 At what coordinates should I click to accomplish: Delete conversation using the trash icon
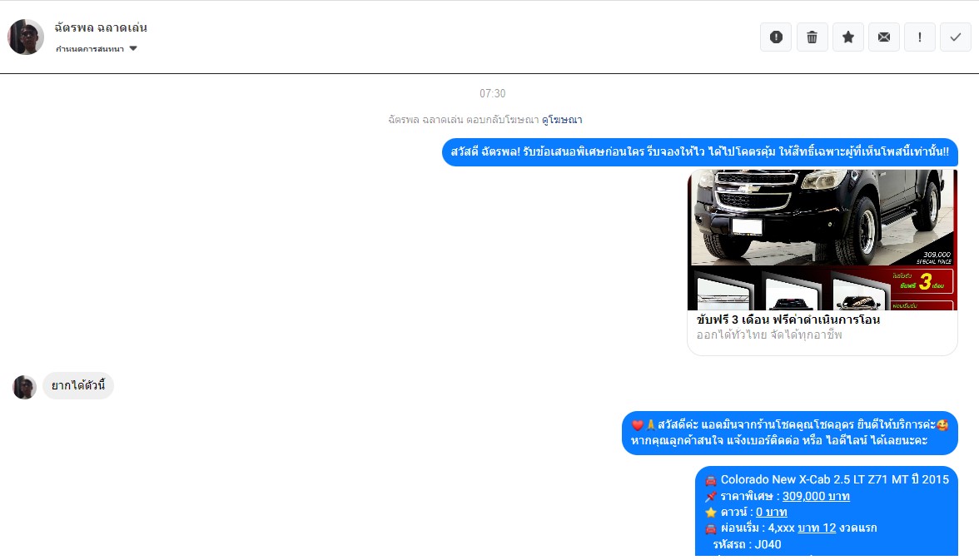pos(812,37)
